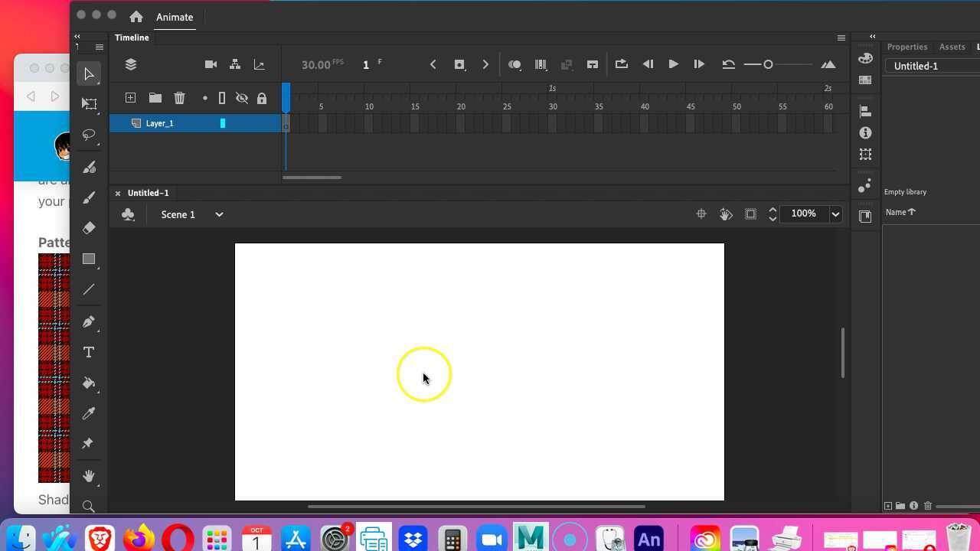Open the Properties tab
This screenshot has width=980, height=551.
(x=906, y=47)
